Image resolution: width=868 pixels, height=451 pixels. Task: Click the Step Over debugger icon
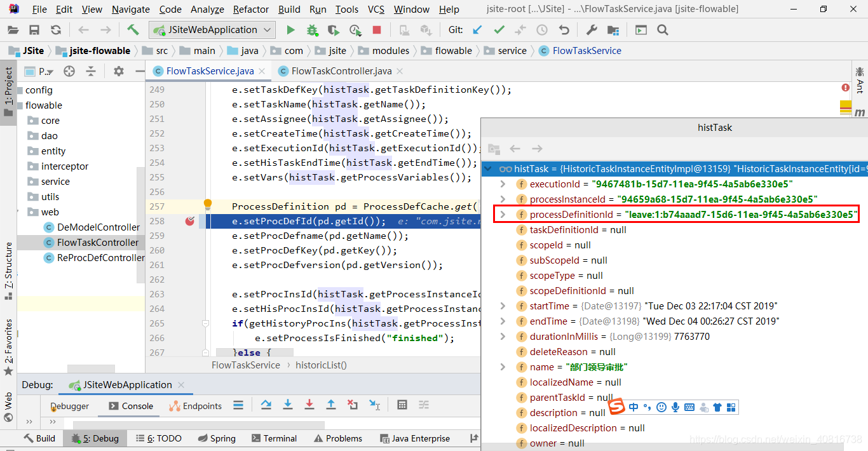266,405
